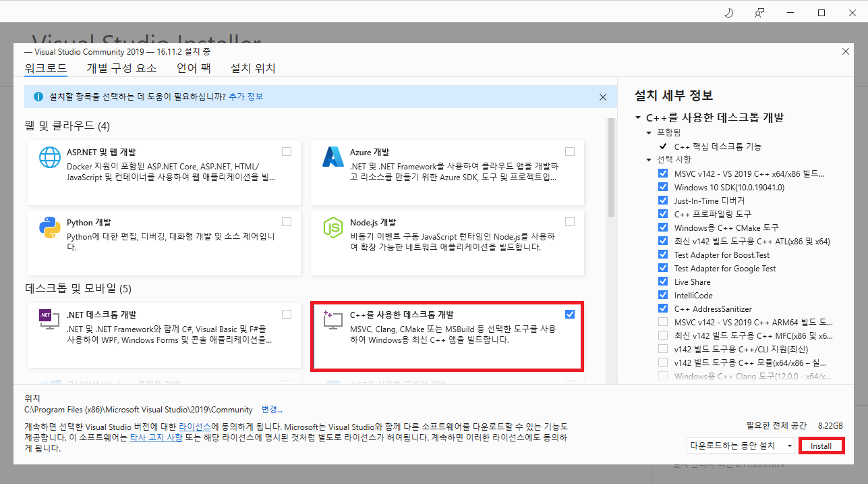Open the 설치 위치 tab
Viewport: 868px width, 484px height.
(253, 68)
